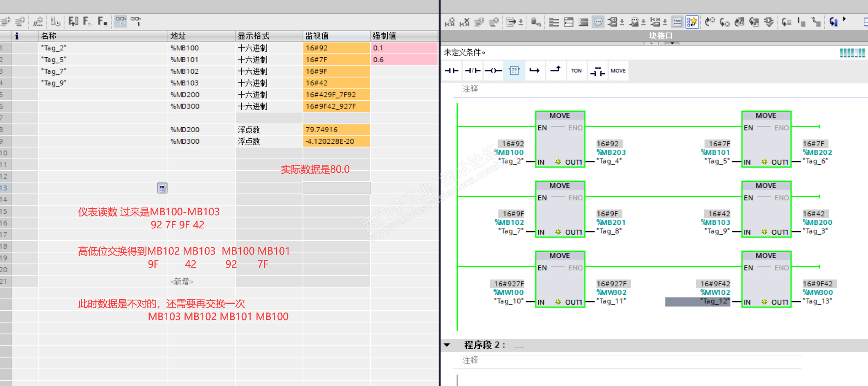Click the absolute/symbolic operands icon
Screen dimensions: 868x386
612,22
